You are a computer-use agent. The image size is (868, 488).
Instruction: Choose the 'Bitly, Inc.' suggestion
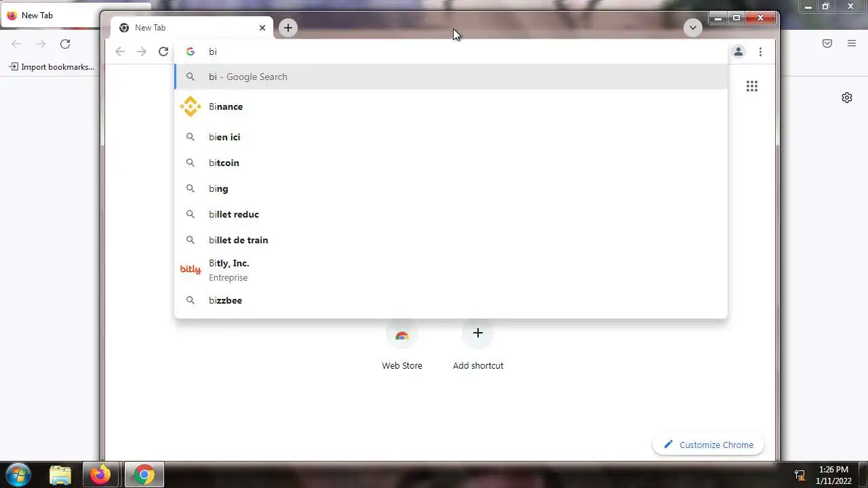point(451,270)
